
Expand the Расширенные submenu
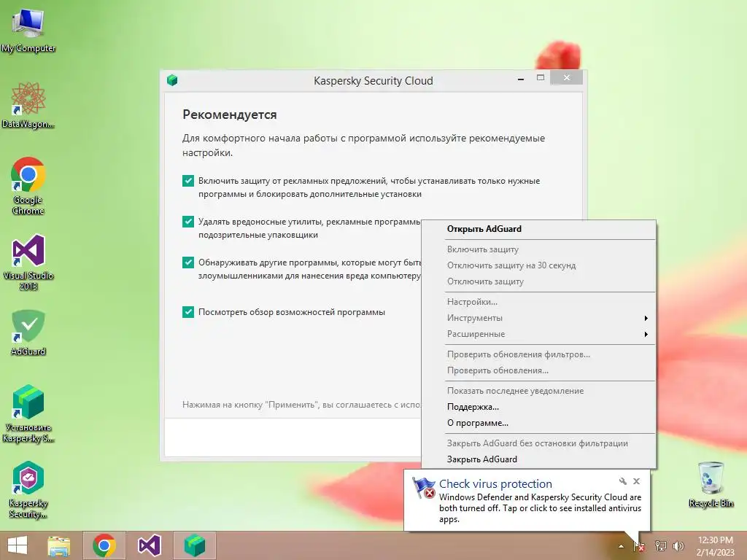[539, 334]
